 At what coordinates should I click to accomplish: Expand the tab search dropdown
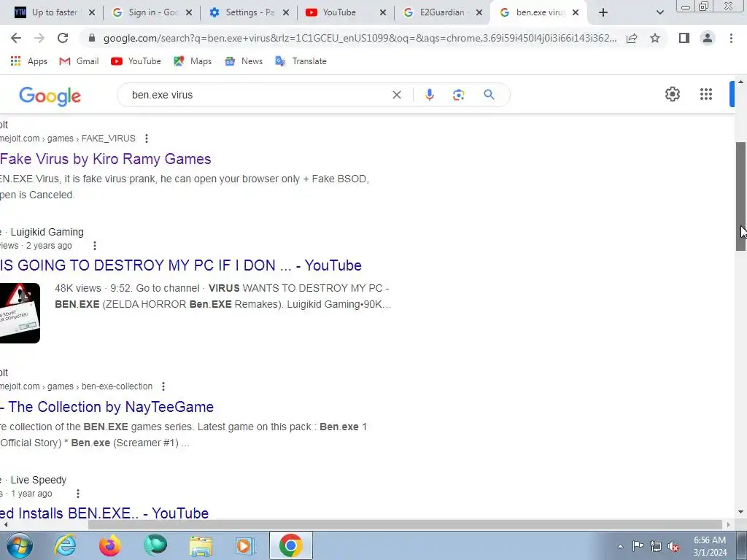(659, 13)
